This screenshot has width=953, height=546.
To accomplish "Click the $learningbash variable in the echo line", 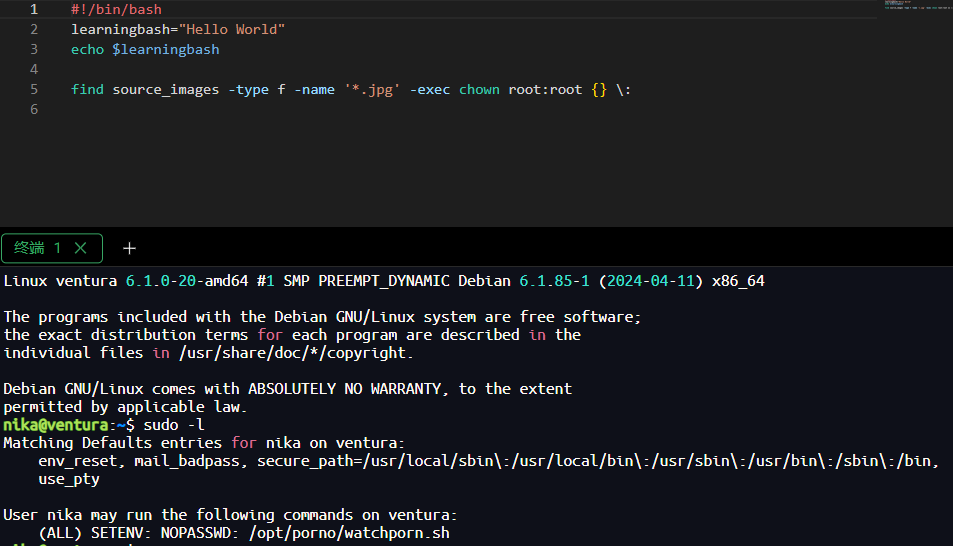I will tap(165, 50).
